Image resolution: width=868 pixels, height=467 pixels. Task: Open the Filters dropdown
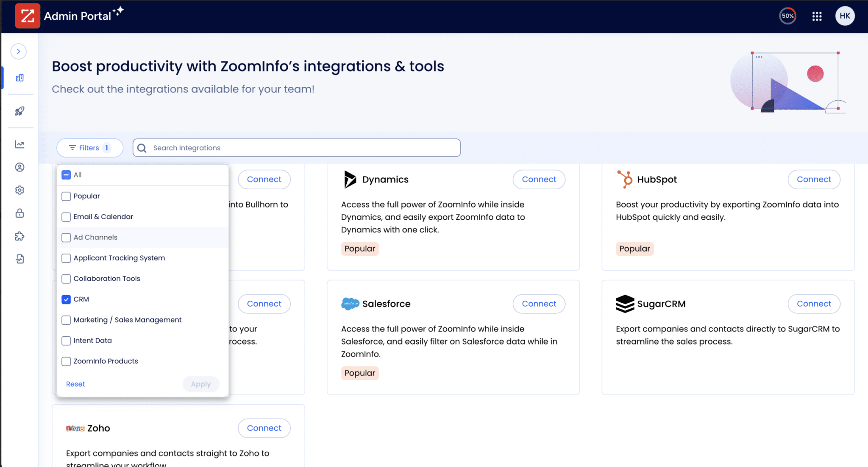click(x=89, y=147)
